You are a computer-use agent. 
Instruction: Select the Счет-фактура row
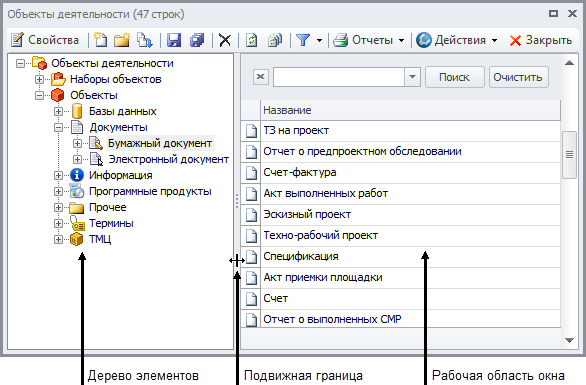pyautogui.click(x=401, y=173)
